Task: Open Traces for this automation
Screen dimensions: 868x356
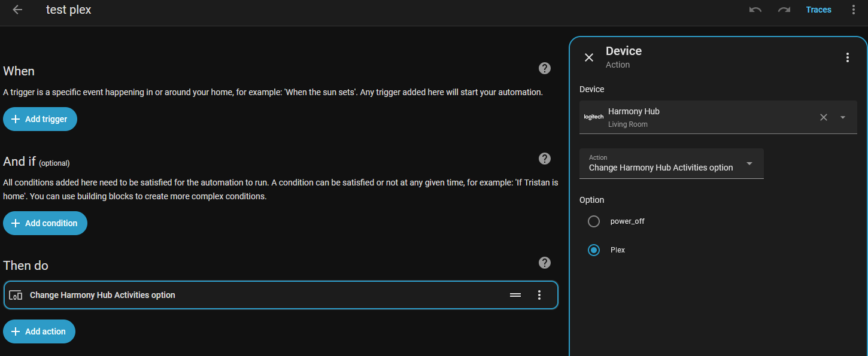Action: point(818,10)
